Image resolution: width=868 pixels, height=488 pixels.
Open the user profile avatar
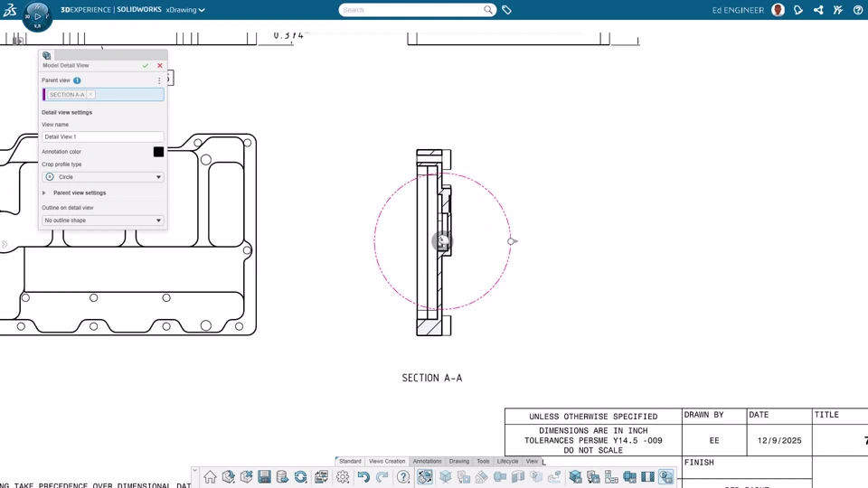coord(778,10)
